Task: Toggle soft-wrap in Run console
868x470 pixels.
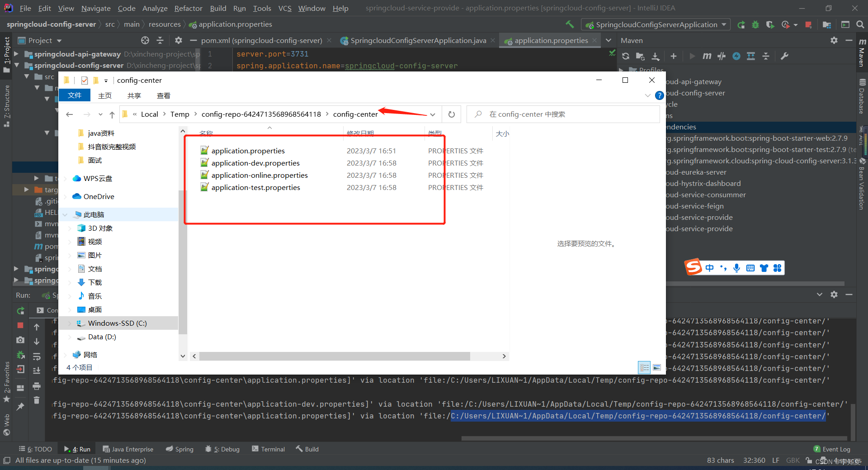Action: click(x=37, y=356)
